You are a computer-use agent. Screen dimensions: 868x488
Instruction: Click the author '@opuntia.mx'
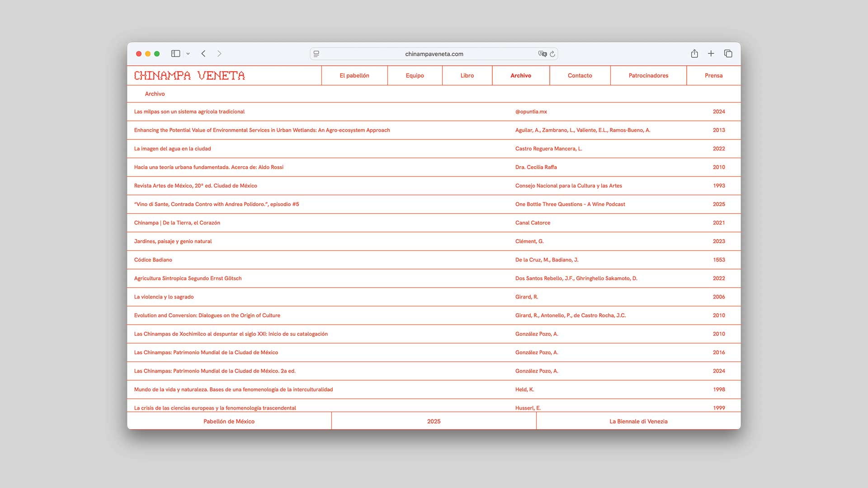[x=531, y=112]
